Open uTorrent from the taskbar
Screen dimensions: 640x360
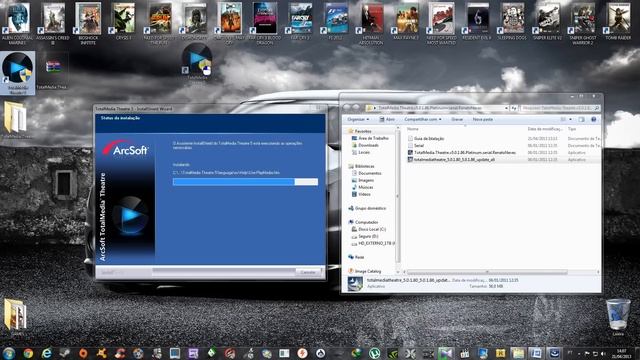tap(374, 353)
